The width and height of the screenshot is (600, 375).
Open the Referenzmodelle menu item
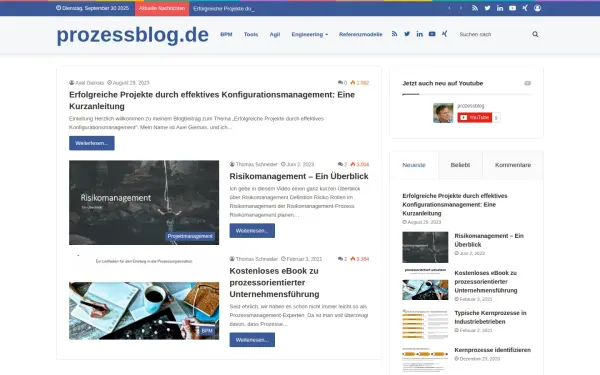pos(360,34)
